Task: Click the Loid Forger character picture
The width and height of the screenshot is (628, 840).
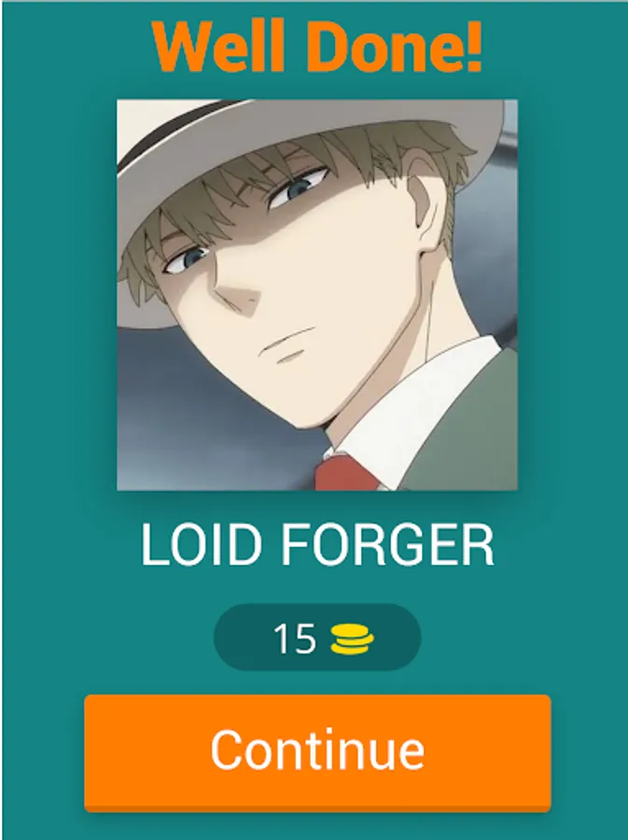Action: (317, 295)
